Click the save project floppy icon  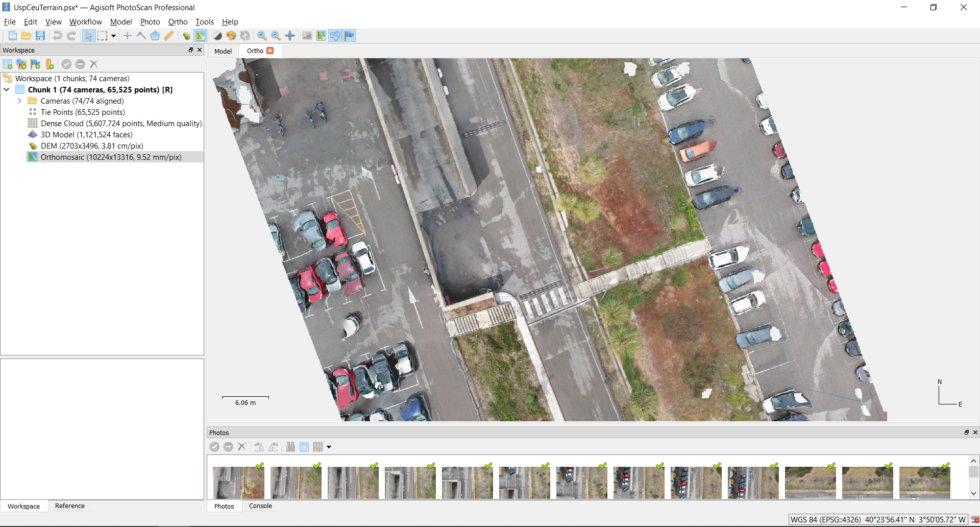40,36
